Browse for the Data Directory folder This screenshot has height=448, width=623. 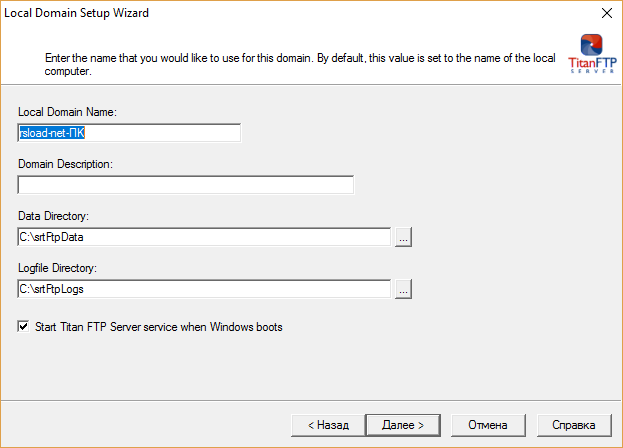click(403, 237)
